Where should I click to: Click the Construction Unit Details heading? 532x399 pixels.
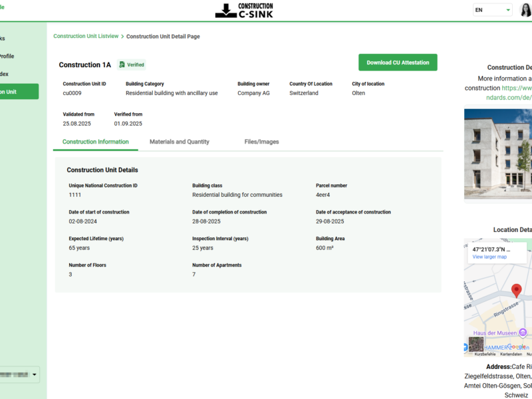[x=102, y=170]
